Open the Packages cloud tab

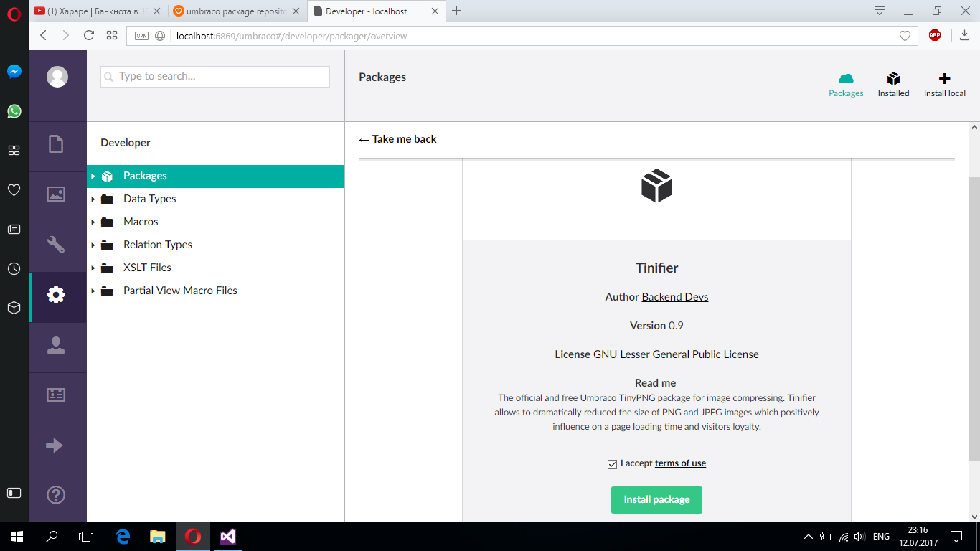(846, 85)
